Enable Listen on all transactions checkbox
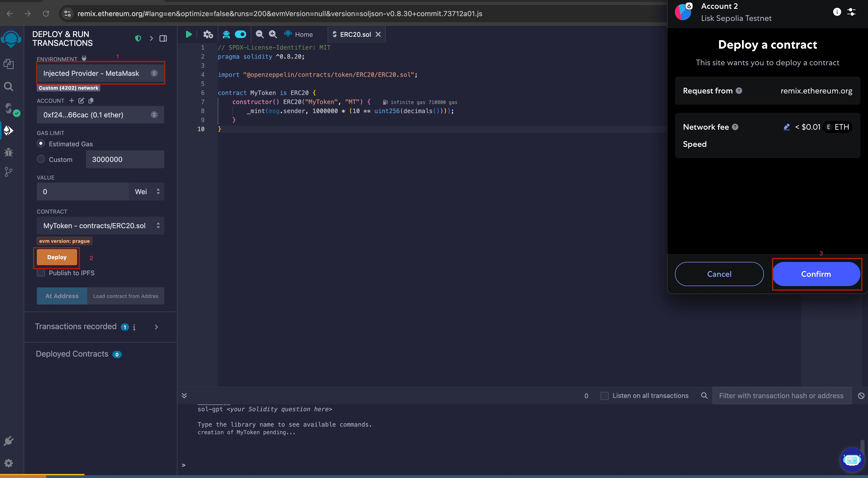 (604, 396)
